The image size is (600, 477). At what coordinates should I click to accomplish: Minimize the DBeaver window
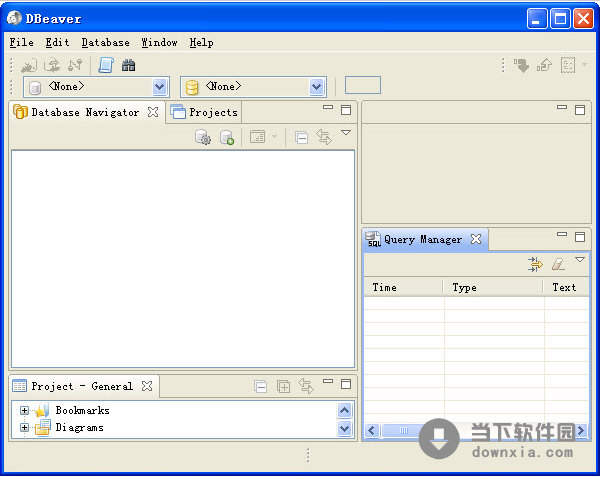(x=537, y=18)
